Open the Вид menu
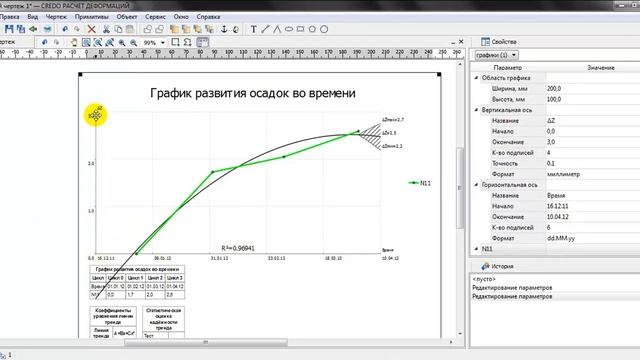This screenshot has height=360, width=640. tap(33, 17)
